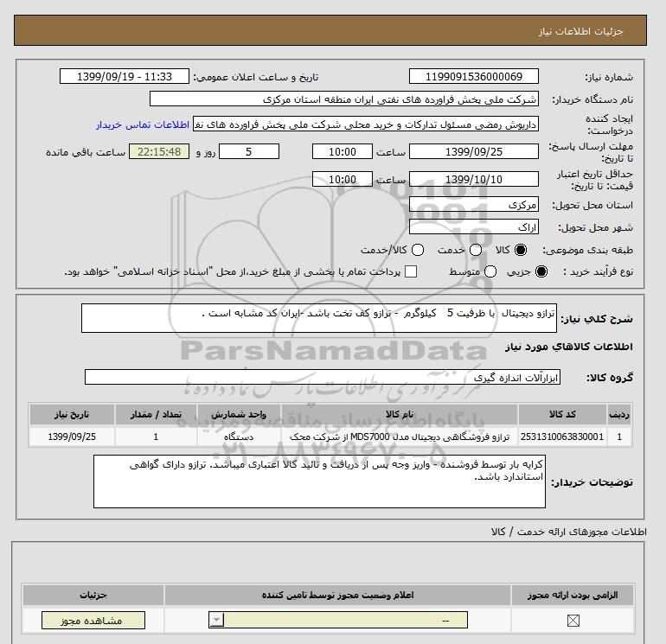Image resolution: width=666 pixels, height=644 pixels.
Task: Click the اعلام وضعیت مجوز توسط تامین کننده header
Action: tap(337, 596)
